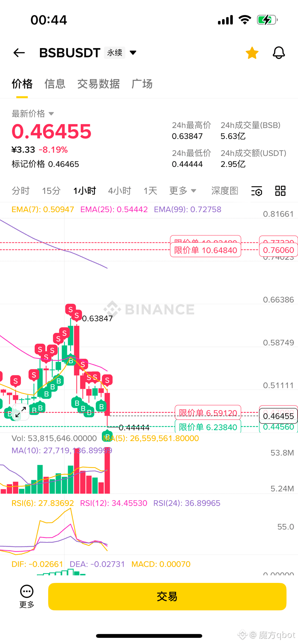Tap the yellow 交易 trade button
Image resolution: width=298 pixels, height=644 pixels.
(167, 597)
